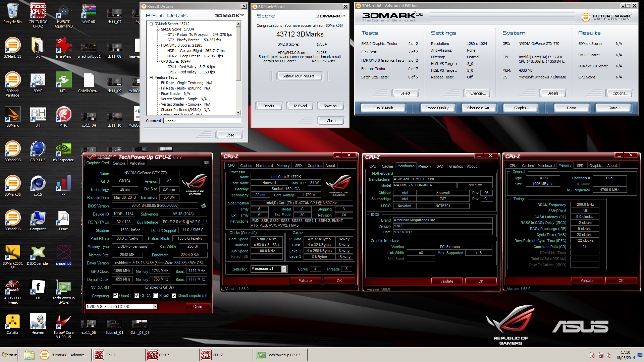The image size is (644, 362).
Task: Launch 3DMark05 desktop icon
Action: coord(12,185)
